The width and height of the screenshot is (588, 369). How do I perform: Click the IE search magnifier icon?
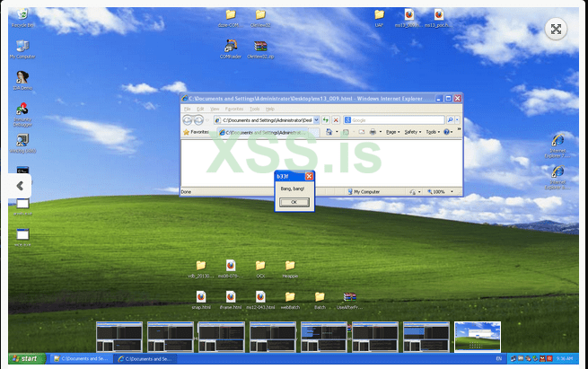coord(450,119)
